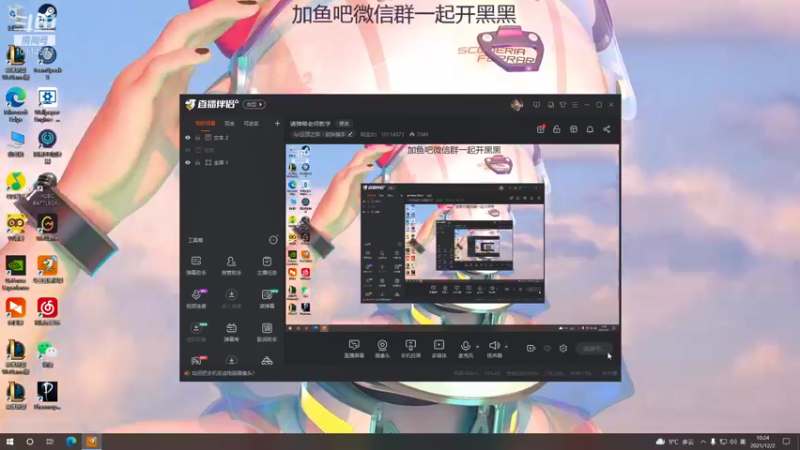Open the Wallpaper Engine desktop shortcut
Viewport: 800px width, 450px height.
(47, 105)
